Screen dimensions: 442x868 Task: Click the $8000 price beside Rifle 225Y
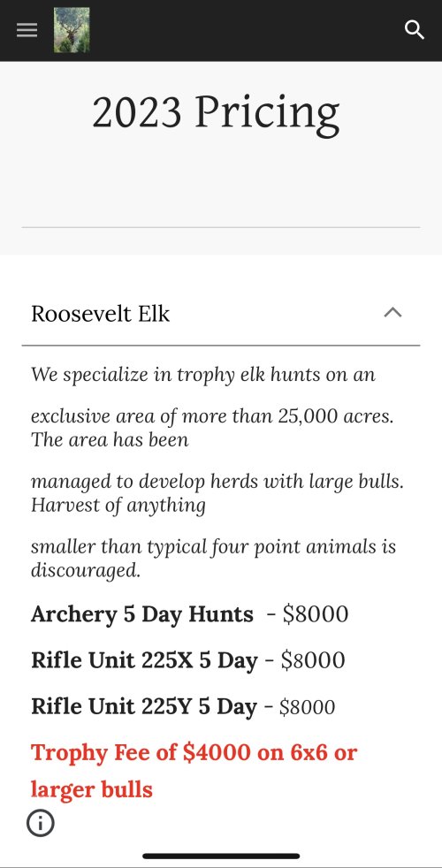pyautogui.click(x=307, y=707)
